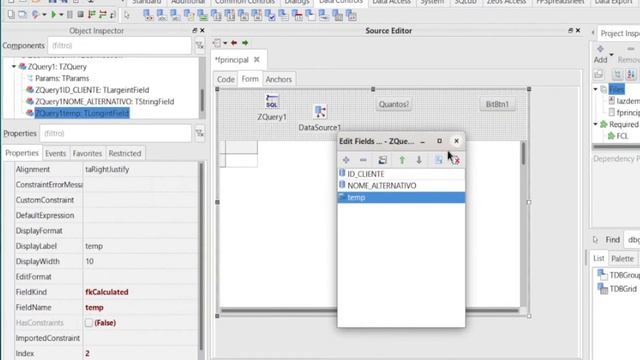Viewport: 640px width, 360px height.
Task: Move the selected field down in Edit Fields
Action: [419, 160]
